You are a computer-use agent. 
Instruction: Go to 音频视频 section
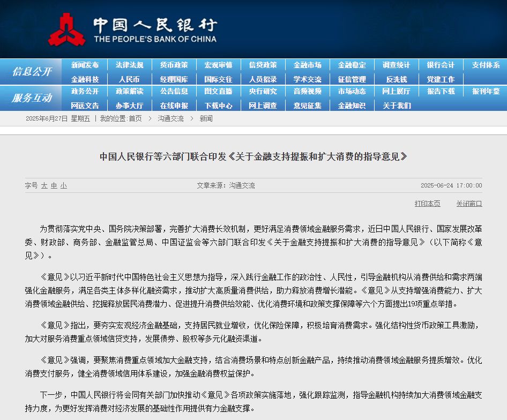pyautogui.click(x=307, y=91)
